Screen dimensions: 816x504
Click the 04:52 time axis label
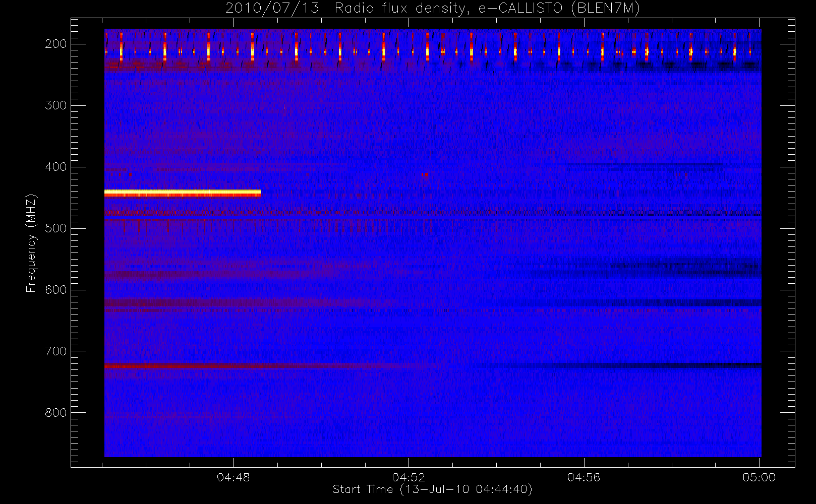coord(409,477)
